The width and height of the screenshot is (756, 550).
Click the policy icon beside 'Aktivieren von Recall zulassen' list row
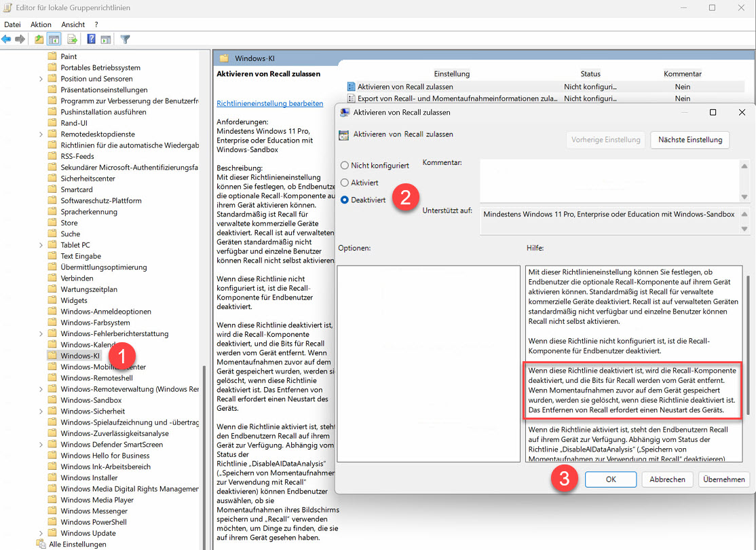tap(351, 87)
